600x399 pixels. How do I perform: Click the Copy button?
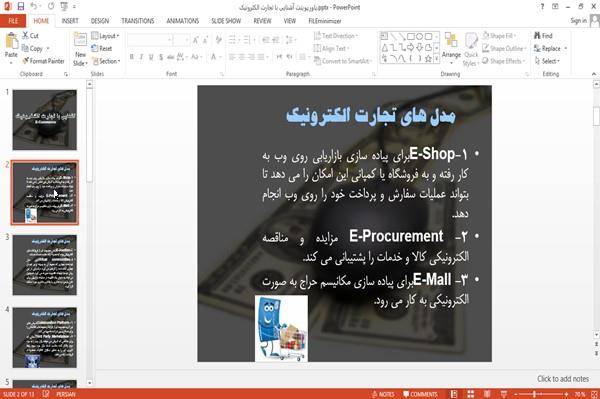point(32,48)
